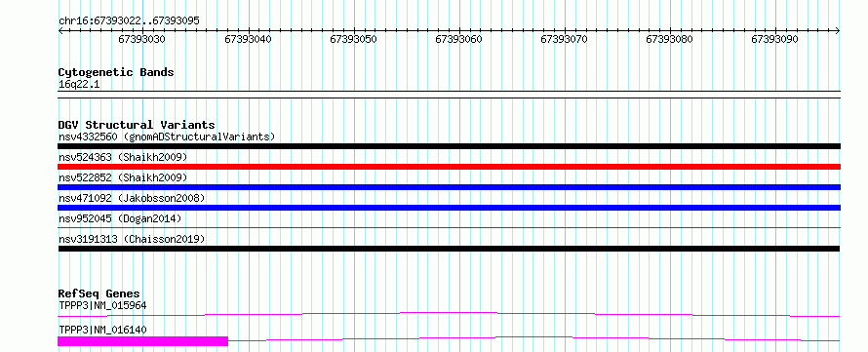Click the black bar for nsv3191313
This screenshot has height=352, width=868.
pyautogui.click(x=449, y=249)
